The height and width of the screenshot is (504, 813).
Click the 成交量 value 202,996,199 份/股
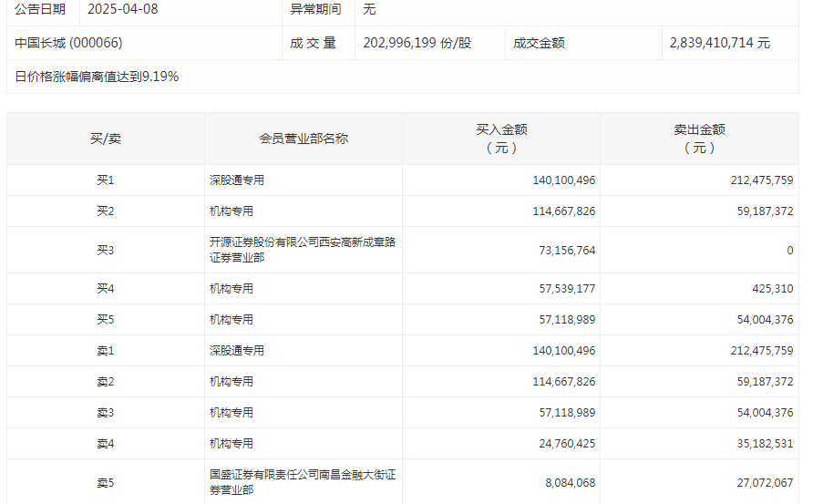tap(417, 43)
